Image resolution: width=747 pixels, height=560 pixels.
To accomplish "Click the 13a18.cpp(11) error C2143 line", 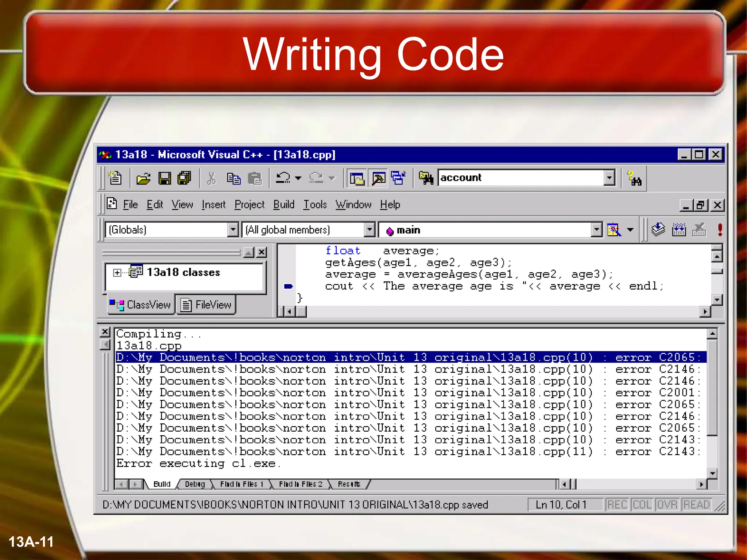I will [411, 451].
